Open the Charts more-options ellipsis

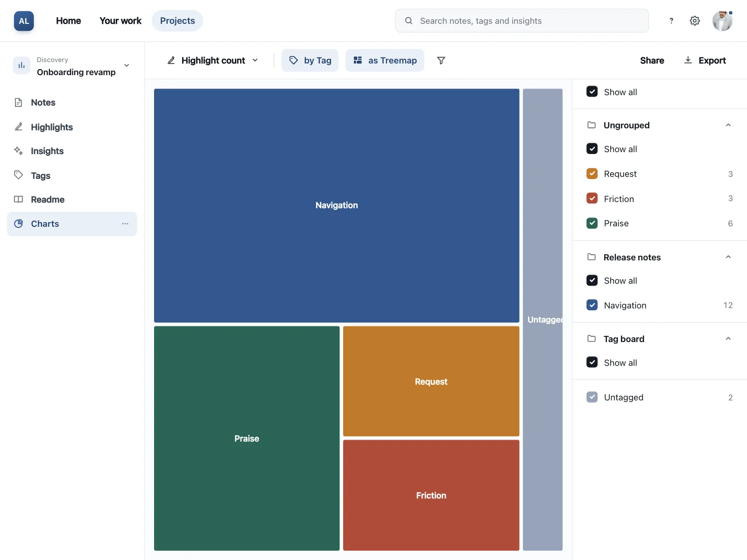[x=125, y=224]
